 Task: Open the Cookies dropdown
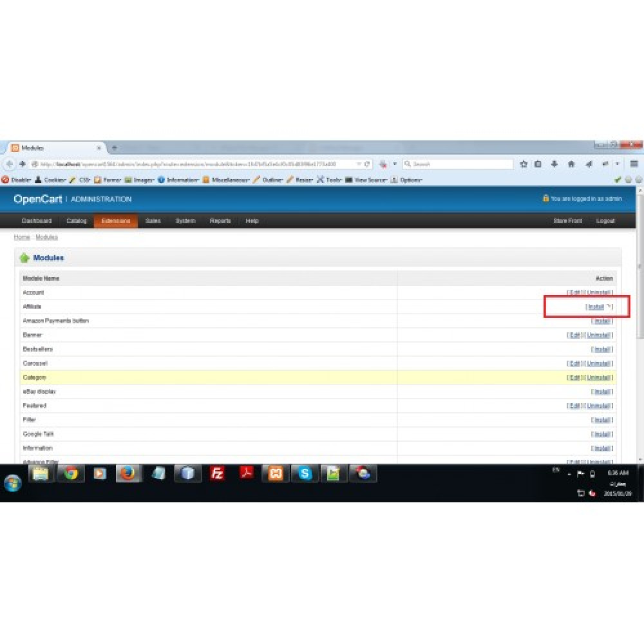(x=50, y=180)
